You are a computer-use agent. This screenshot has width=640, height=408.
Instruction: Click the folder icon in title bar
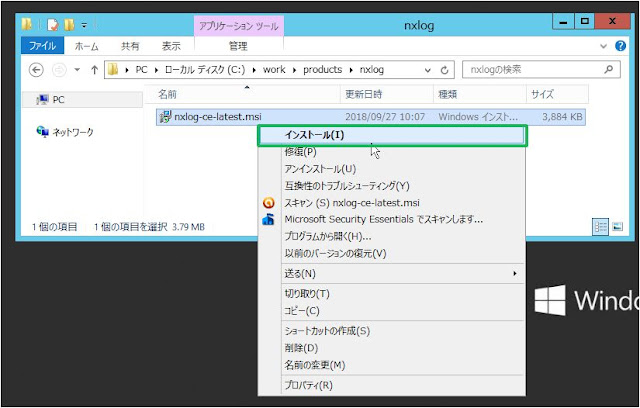[27, 25]
